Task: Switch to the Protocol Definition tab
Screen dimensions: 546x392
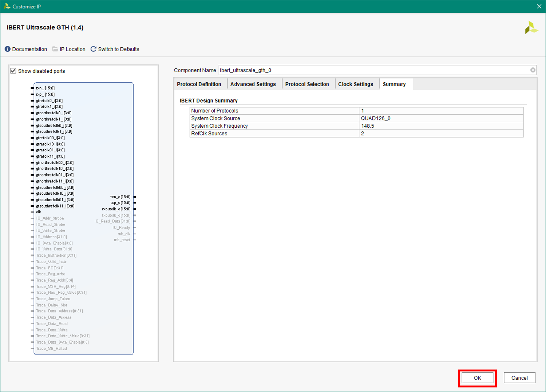Action: (199, 84)
